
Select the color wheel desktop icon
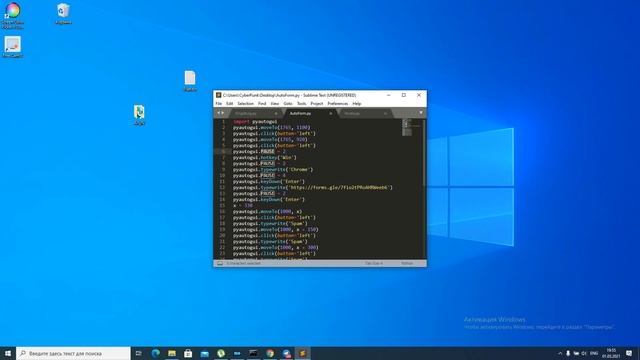[13, 16]
